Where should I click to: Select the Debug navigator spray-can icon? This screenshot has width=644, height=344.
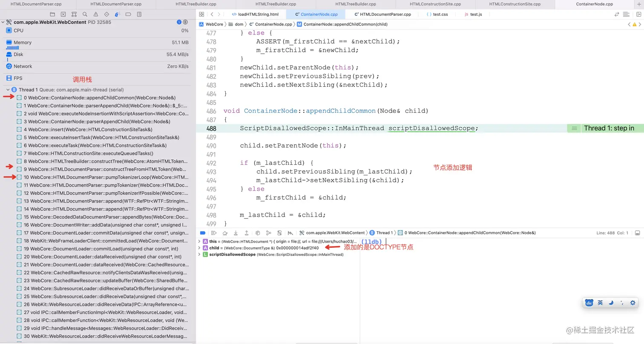coord(118,14)
